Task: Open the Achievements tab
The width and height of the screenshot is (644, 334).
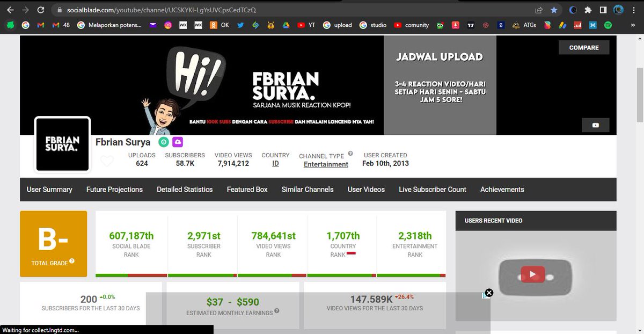Action: pyautogui.click(x=502, y=190)
